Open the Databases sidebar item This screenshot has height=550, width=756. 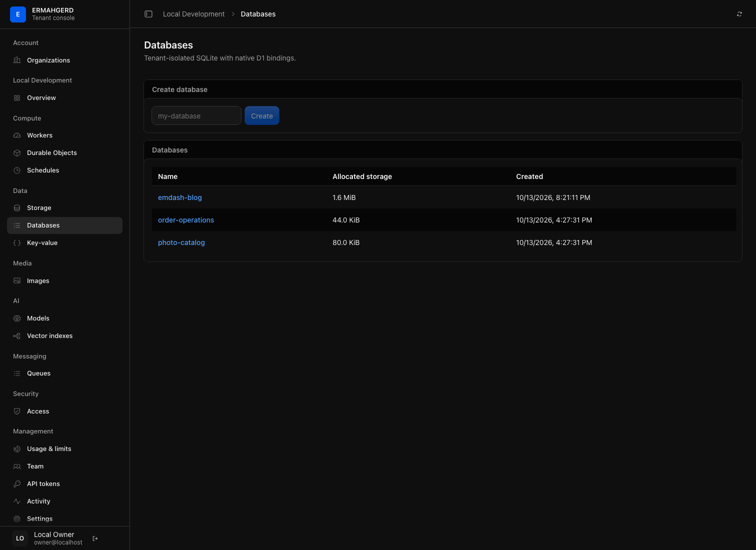pyautogui.click(x=64, y=225)
